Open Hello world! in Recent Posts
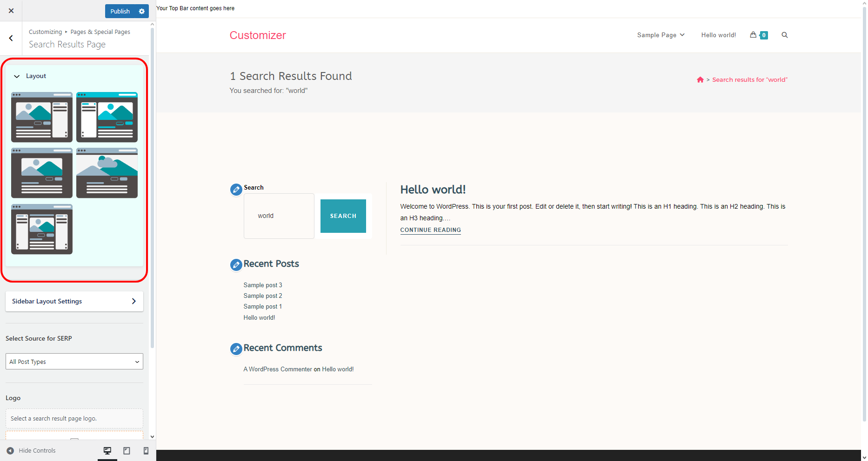Image resolution: width=868 pixels, height=461 pixels. (260, 317)
